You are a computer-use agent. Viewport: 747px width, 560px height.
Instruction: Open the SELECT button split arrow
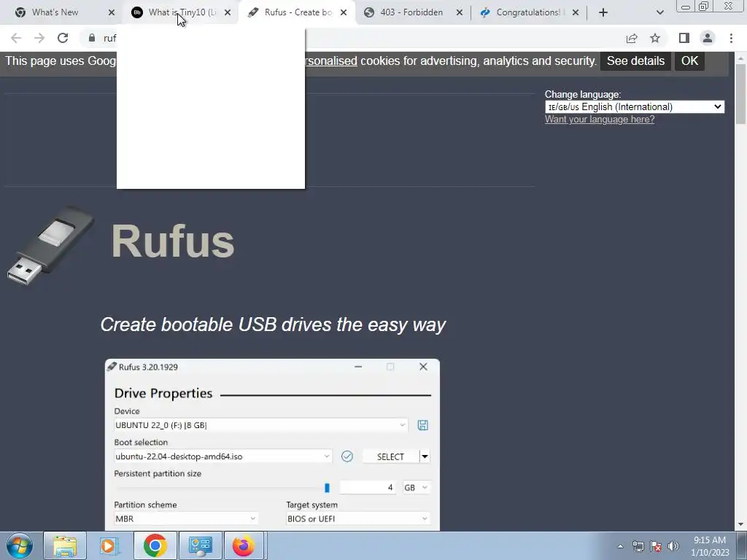pos(425,456)
